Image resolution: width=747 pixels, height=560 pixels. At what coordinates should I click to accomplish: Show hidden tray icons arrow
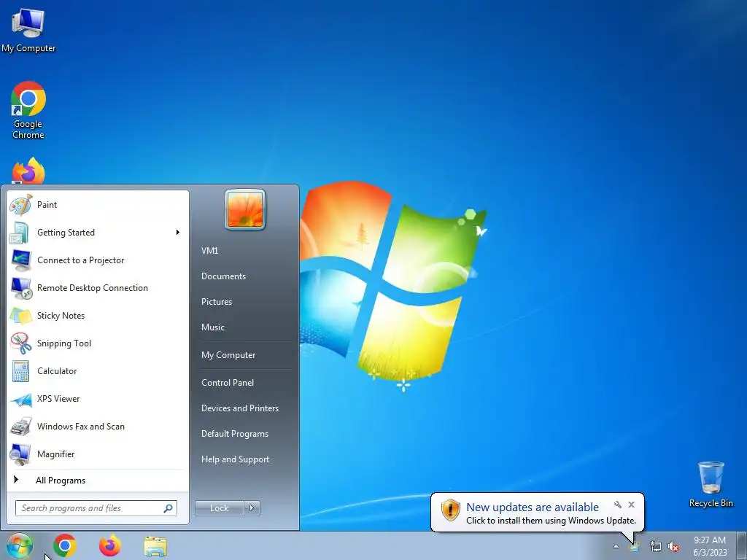point(616,547)
